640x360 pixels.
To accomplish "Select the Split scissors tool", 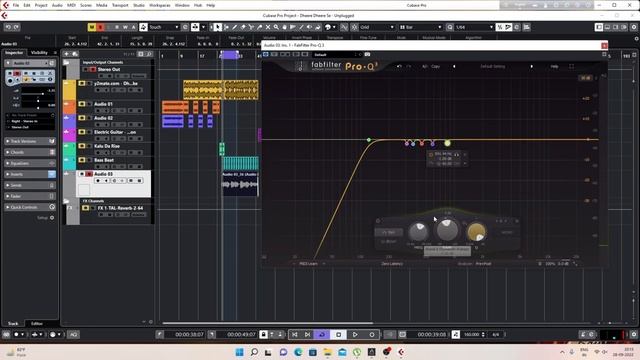I will [251, 27].
